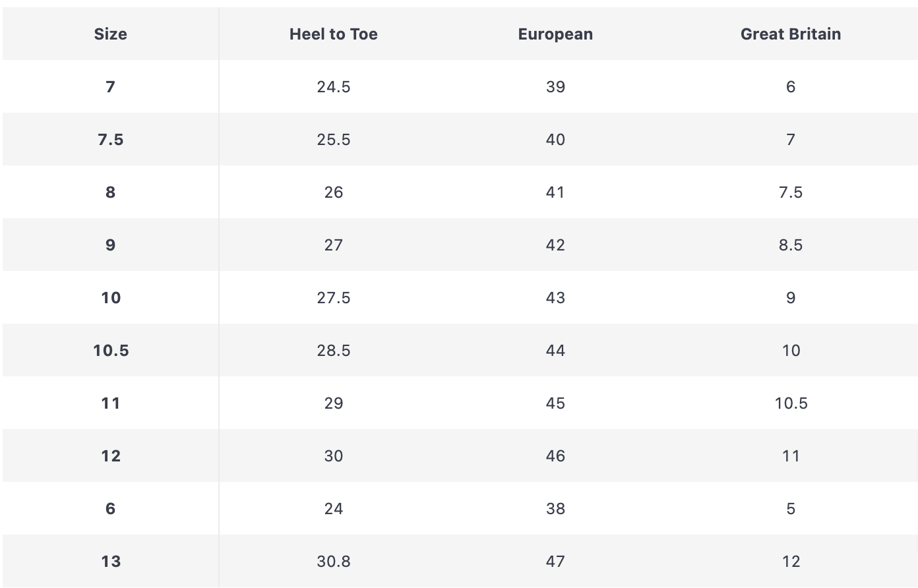The height and width of the screenshot is (588, 918).
Task: Click European size 39 cell
Action: coord(555,87)
